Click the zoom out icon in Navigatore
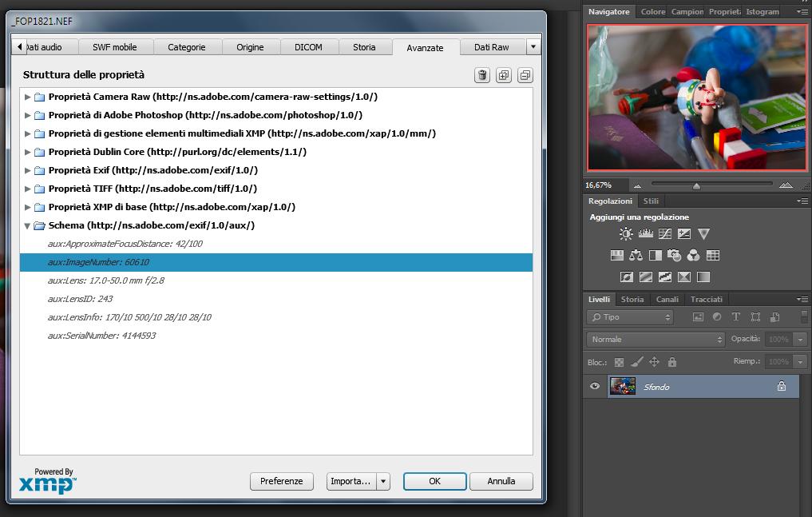 coord(637,185)
